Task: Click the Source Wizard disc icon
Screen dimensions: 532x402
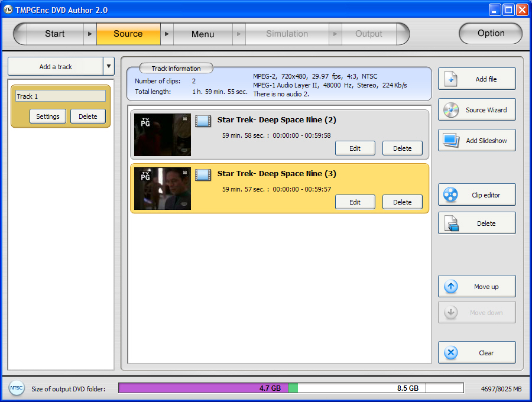Action: pos(451,110)
